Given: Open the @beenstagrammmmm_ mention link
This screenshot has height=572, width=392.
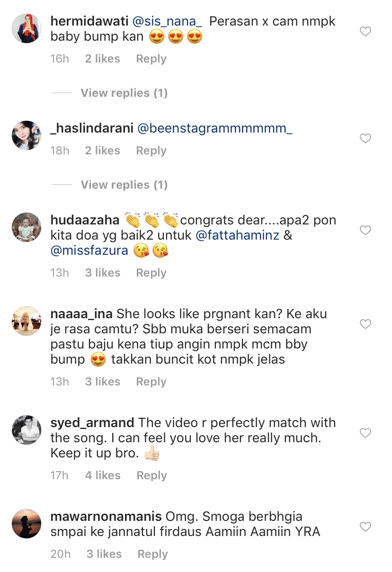Looking at the screenshot, I should (214, 128).
